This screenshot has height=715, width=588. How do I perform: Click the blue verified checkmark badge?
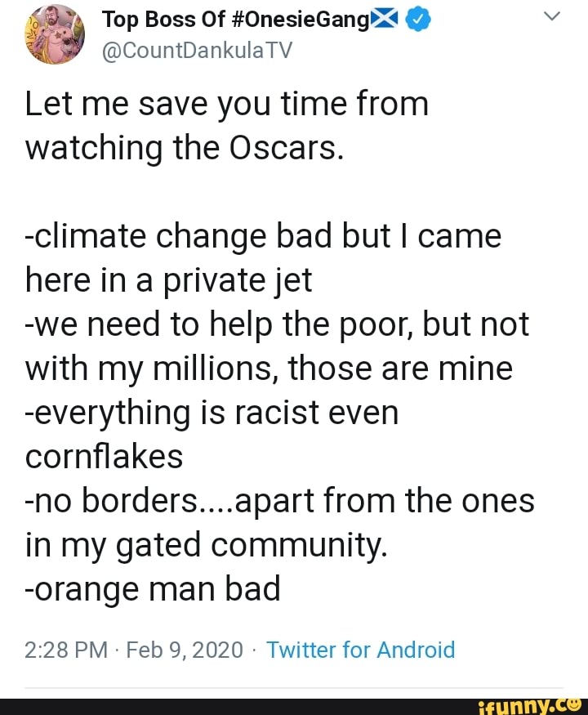click(417, 22)
